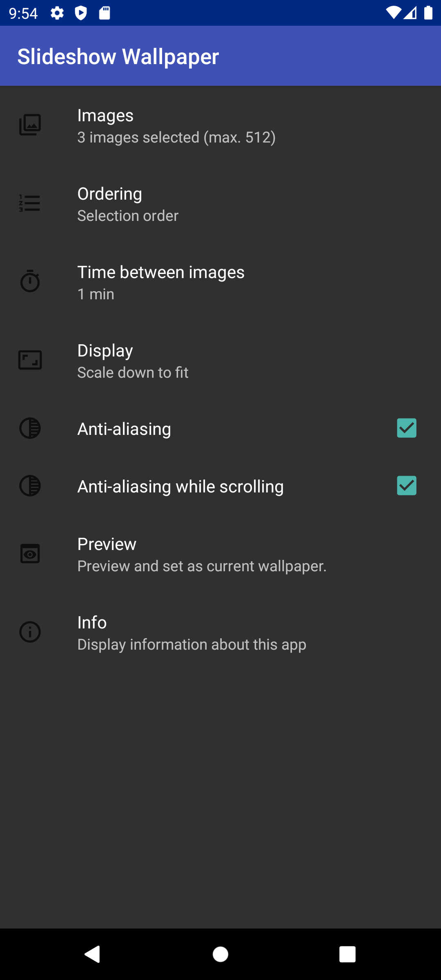Tap the Preview eye icon
Image resolution: width=441 pixels, height=980 pixels.
pyautogui.click(x=30, y=554)
